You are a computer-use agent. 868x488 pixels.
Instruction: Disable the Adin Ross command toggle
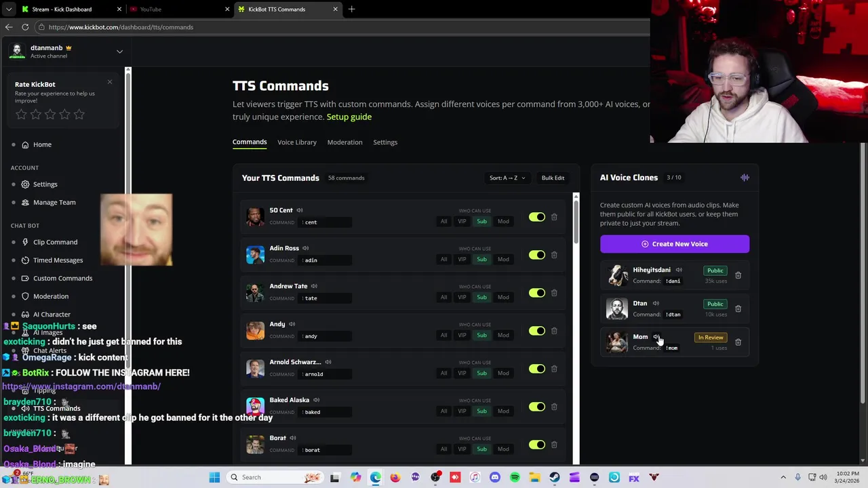537,255
